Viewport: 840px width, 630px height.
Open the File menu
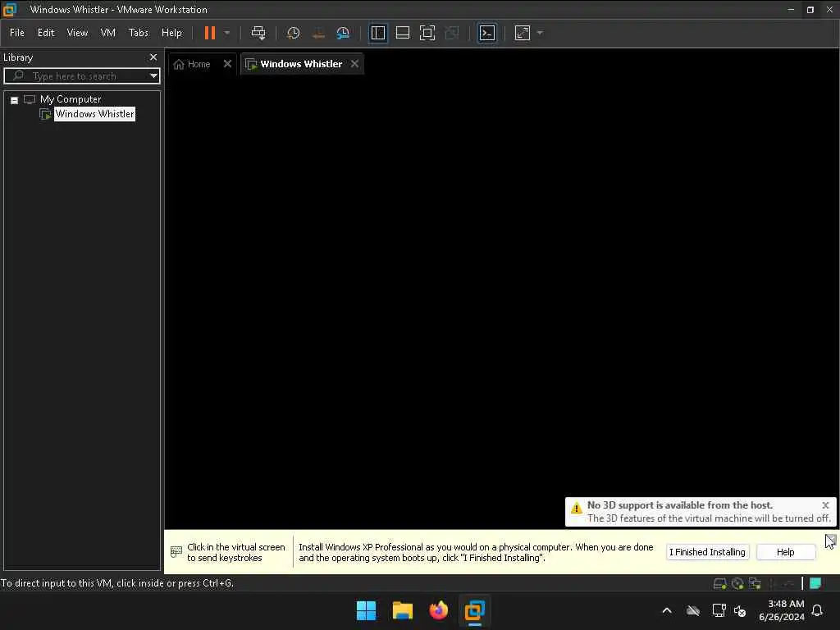pos(17,33)
